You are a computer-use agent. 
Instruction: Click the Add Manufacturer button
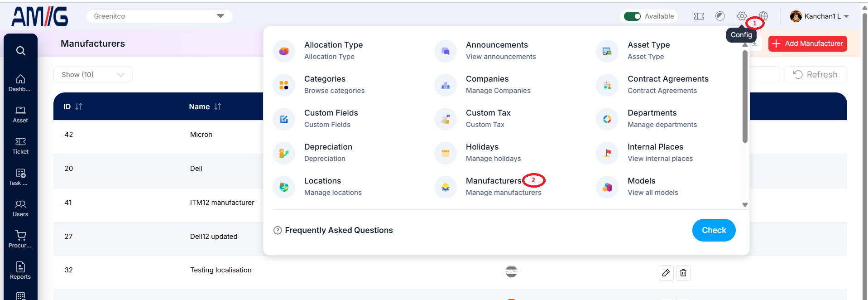[x=808, y=44]
